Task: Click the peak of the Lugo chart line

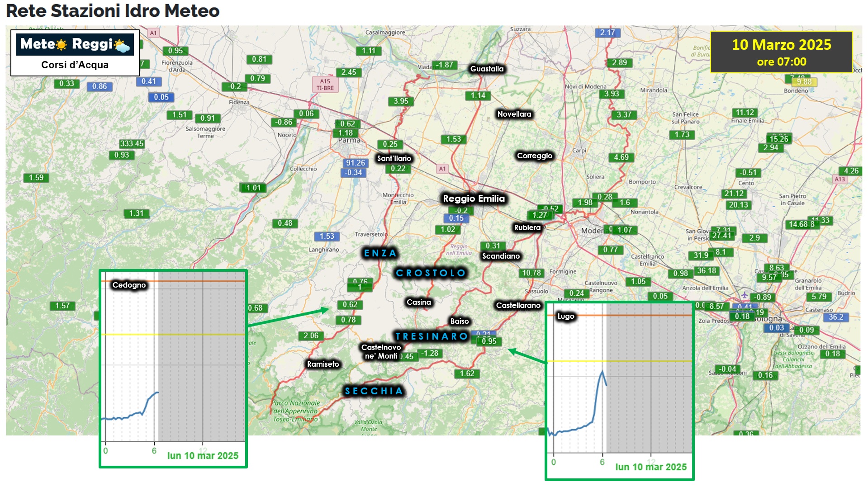Action: 602,371
